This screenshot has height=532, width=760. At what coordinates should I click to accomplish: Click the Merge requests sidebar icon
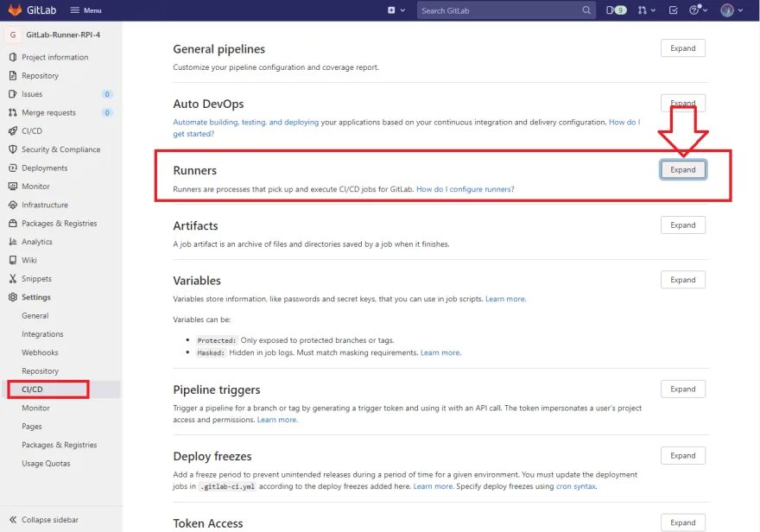(13, 112)
